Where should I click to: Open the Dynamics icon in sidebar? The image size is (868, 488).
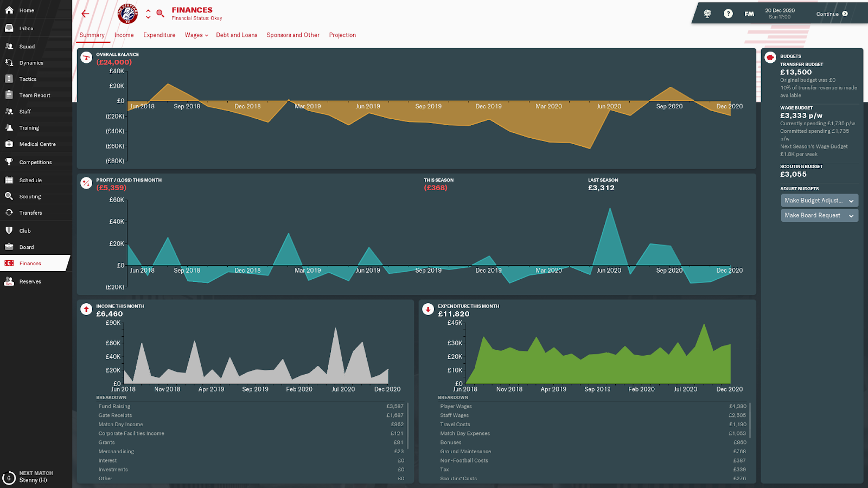click(x=9, y=63)
